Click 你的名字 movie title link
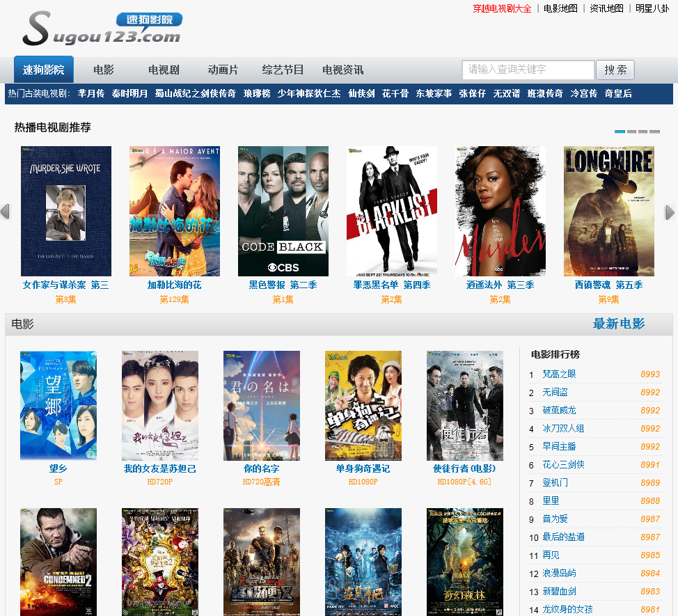The image size is (678, 616). click(262, 468)
